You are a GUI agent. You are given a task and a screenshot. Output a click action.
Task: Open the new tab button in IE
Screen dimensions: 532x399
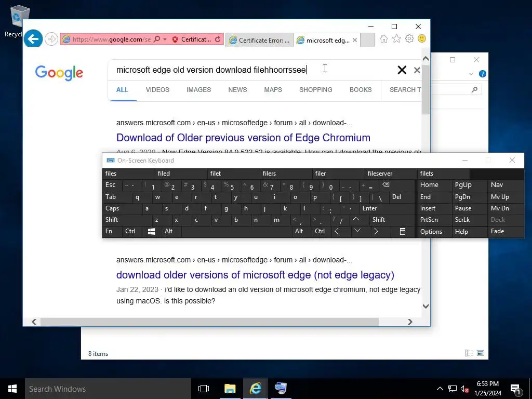(x=367, y=40)
